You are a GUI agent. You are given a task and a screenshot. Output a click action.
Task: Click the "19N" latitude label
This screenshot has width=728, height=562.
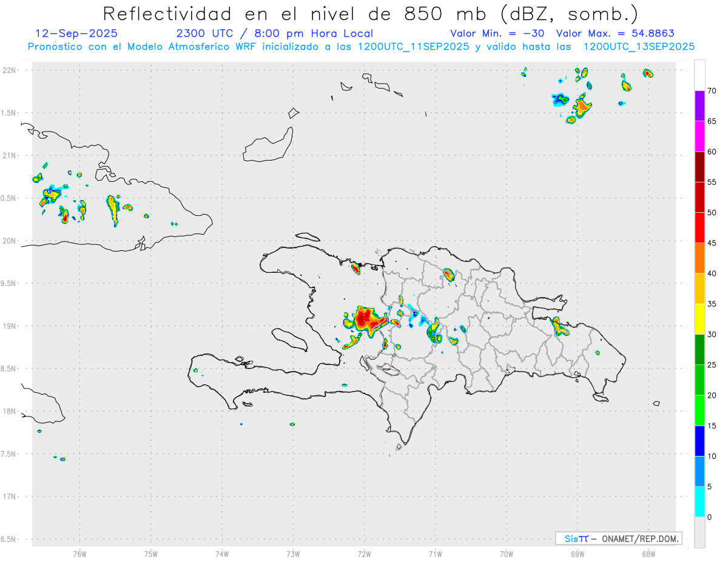(x=10, y=326)
